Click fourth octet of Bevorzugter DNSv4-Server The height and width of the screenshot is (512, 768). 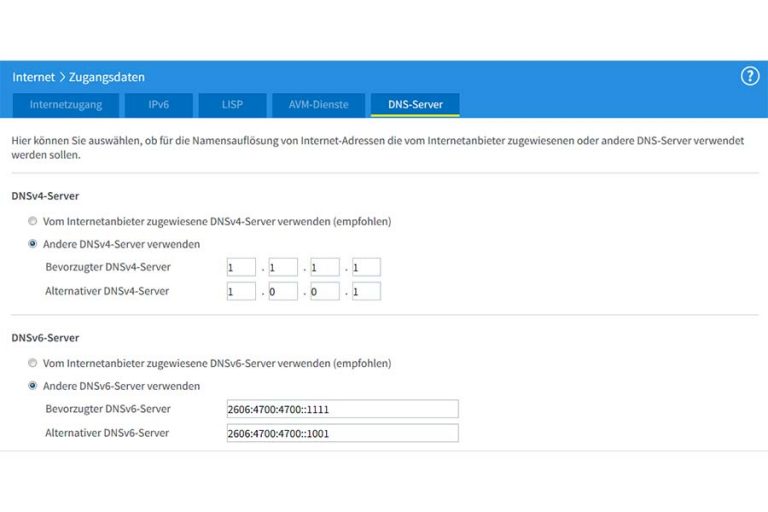[x=366, y=267]
